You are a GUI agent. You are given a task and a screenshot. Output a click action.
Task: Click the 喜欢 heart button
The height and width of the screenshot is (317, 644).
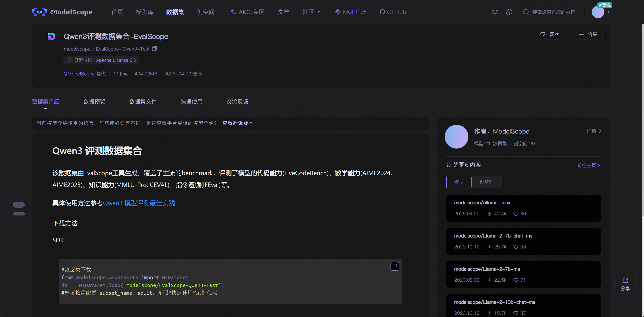click(x=549, y=35)
